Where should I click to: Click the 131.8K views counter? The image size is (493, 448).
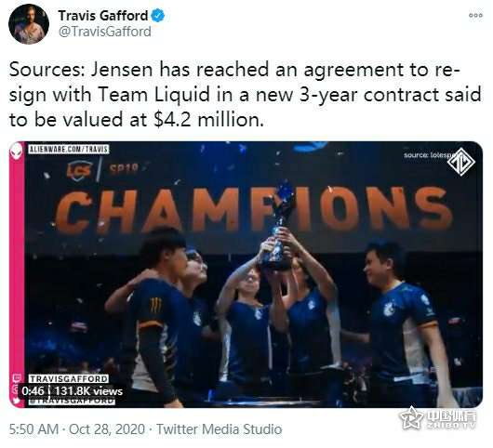[x=88, y=391]
